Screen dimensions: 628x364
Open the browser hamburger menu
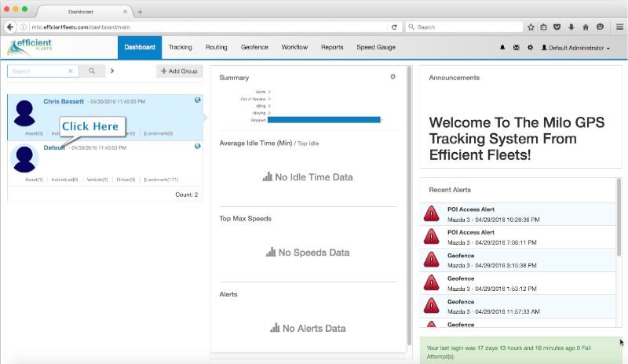tap(619, 27)
